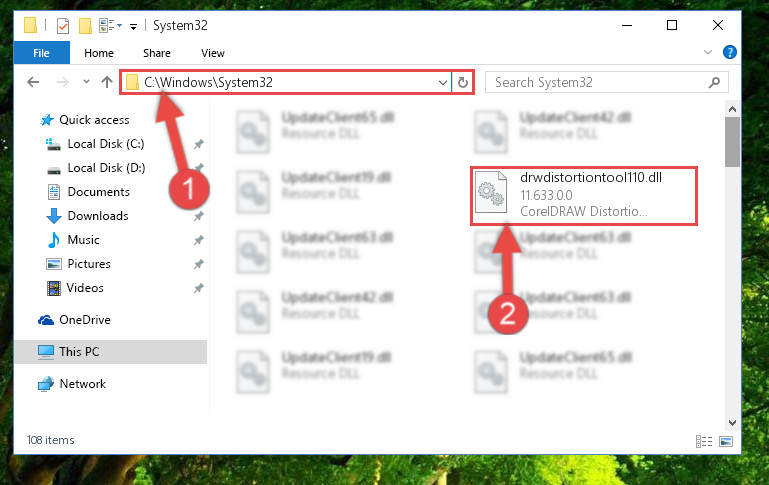Viewport: 769px width, 485px height.
Task: Expand the ribbon chevron
Action: point(708,52)
